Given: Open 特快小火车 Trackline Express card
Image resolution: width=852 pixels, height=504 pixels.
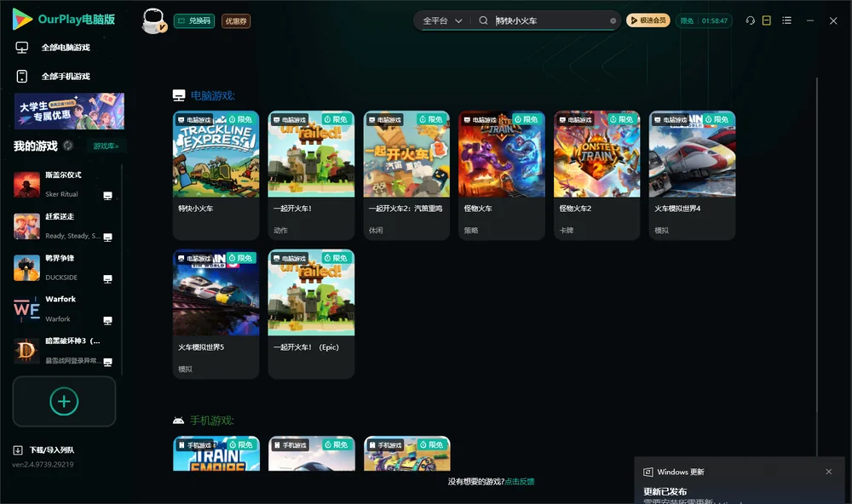Looking at the screenshot, I should (216, 175).
